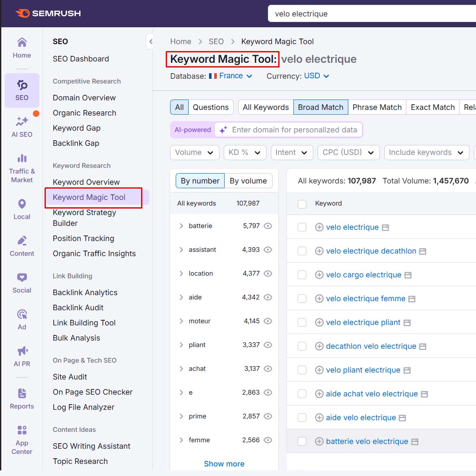Open the Volume filter dropdown
Image resolution: width=476 pixels, height=476 pixels.
pyautogui.click(x=194, y=152)
